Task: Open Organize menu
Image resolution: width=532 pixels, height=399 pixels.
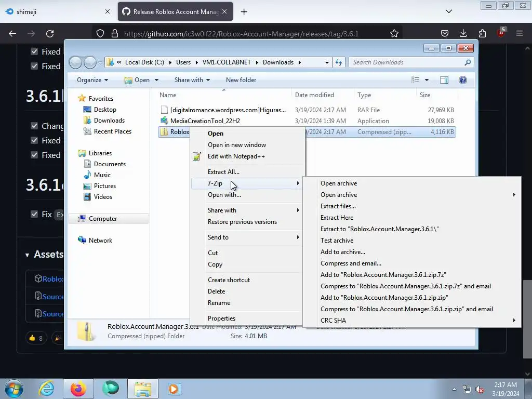Action: (92, 80)
